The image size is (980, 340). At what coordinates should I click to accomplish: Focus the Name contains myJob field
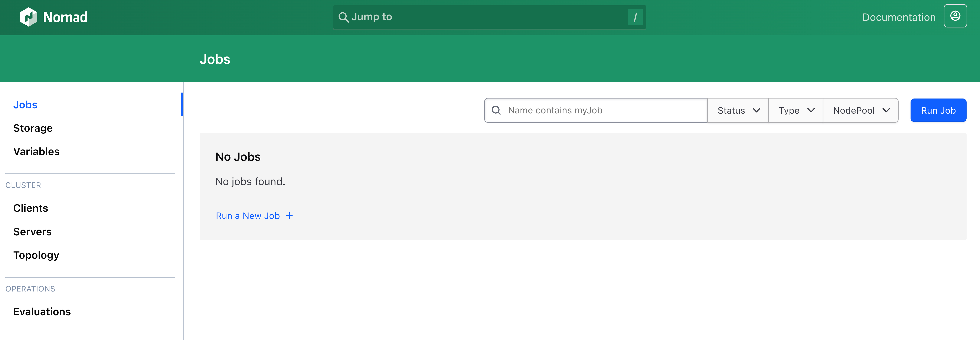(605, 111)
